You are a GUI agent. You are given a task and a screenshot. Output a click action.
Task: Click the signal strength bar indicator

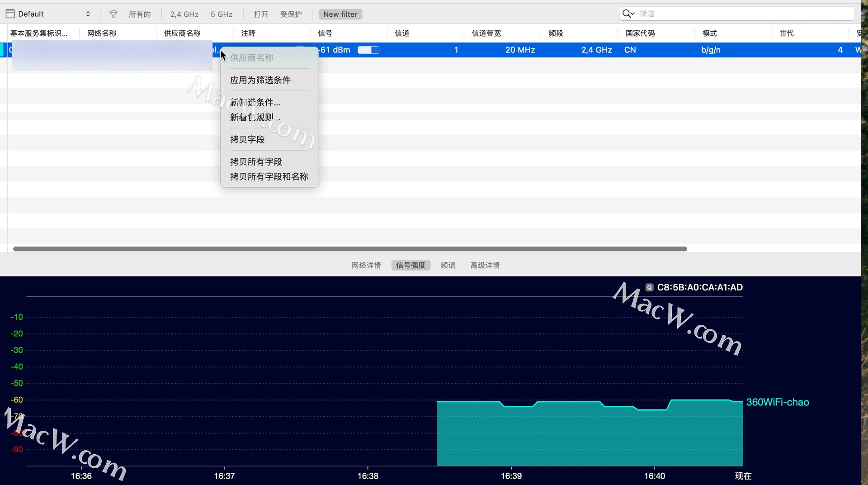[368, 50]
